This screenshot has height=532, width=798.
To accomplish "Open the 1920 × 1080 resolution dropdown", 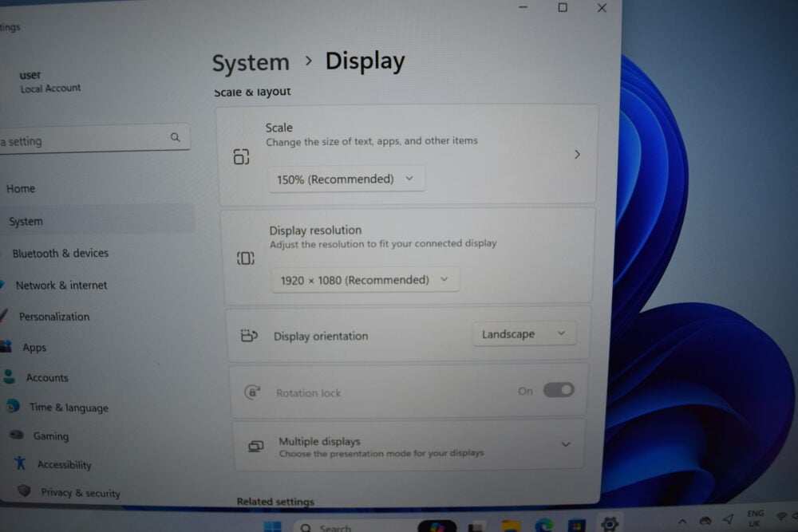I will point(365,280).
